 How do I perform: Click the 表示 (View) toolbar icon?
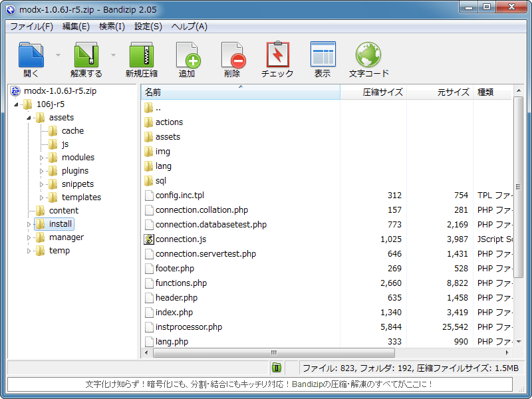pos(323,55)
